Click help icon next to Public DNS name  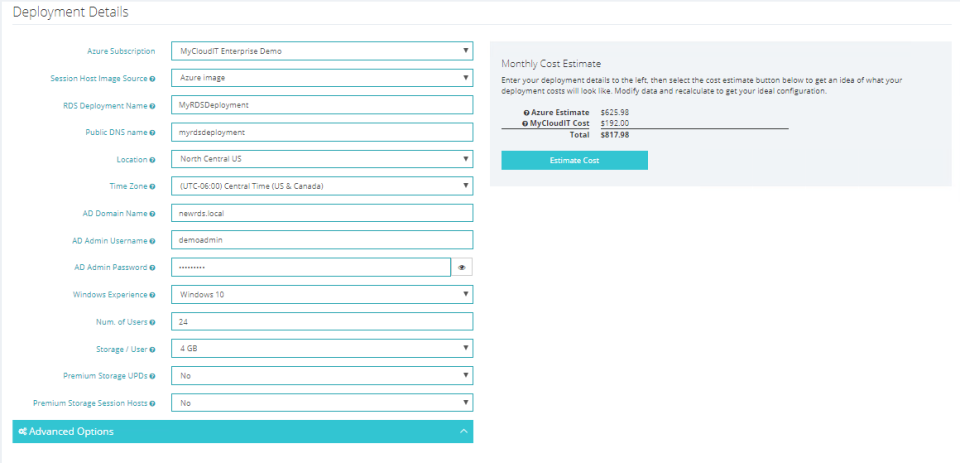point(152,133)
